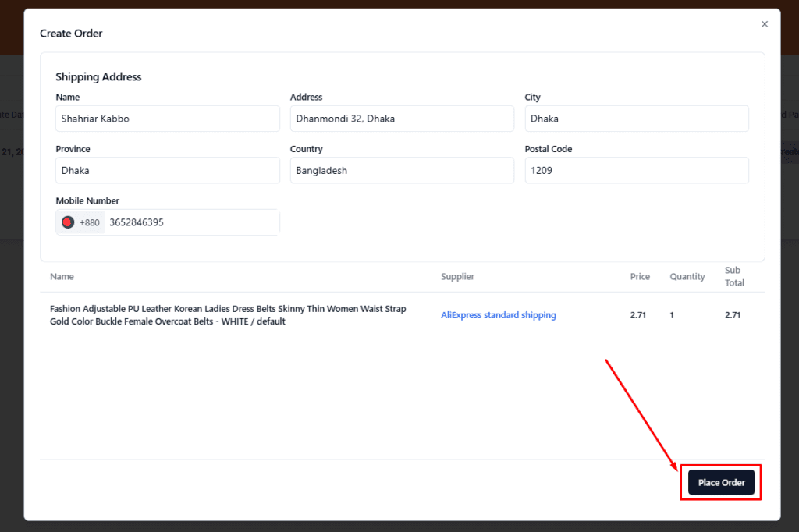Click the Quantity column header
The height and width of the screenshot is (532, 799).
point(687,276)
